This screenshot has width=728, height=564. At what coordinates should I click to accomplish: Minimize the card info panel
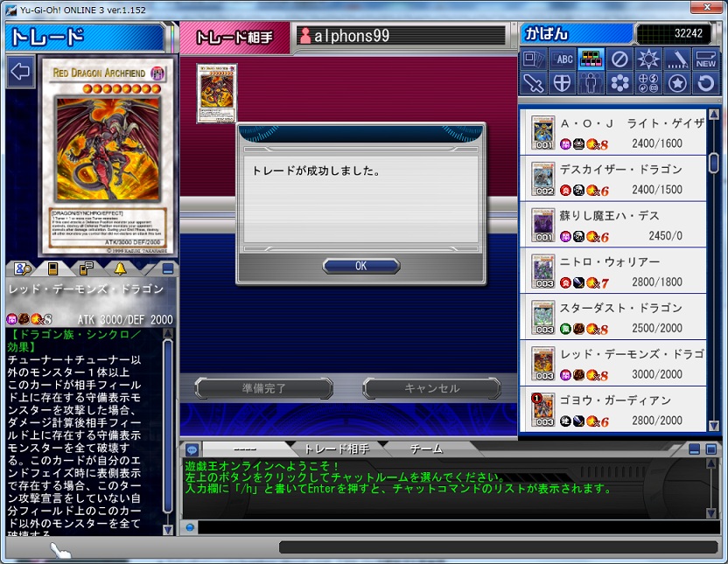[x=168, y=268]
